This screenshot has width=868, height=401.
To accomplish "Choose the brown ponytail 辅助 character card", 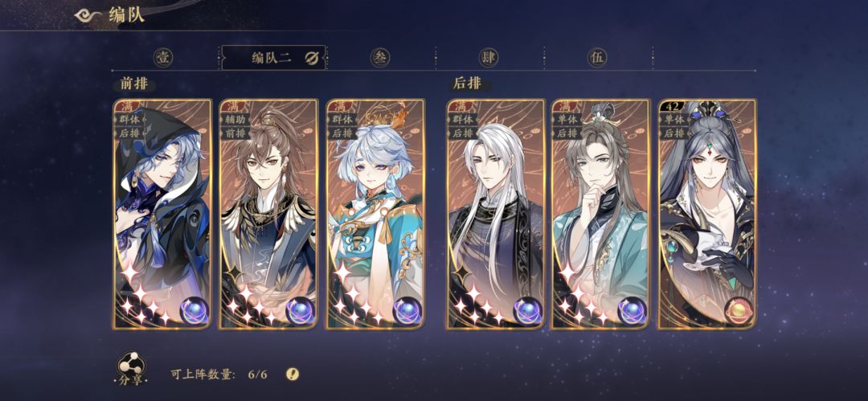I will tap(269, 214).
